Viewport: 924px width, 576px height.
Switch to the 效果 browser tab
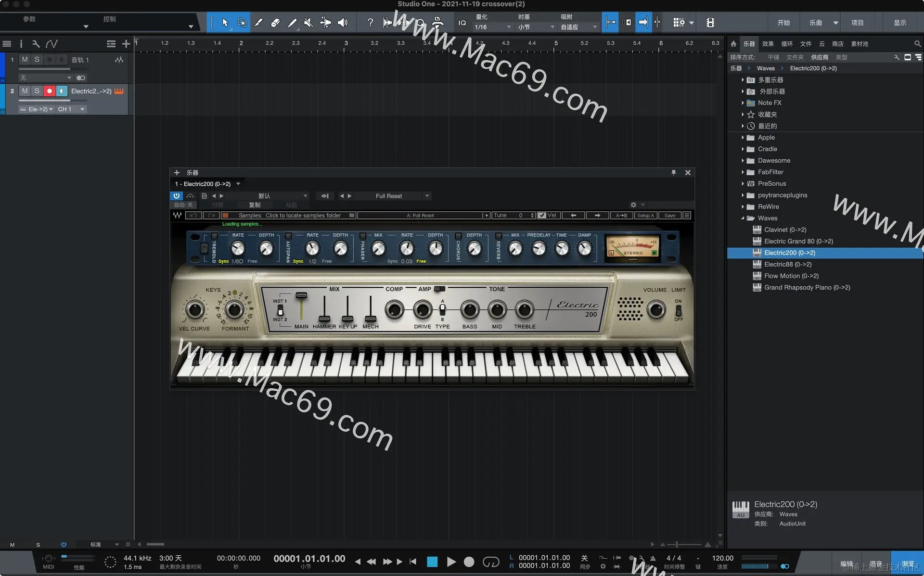coord(768,44)
